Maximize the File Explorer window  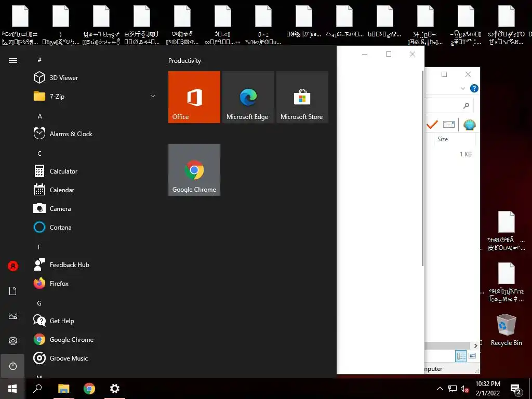click(444, 74)
